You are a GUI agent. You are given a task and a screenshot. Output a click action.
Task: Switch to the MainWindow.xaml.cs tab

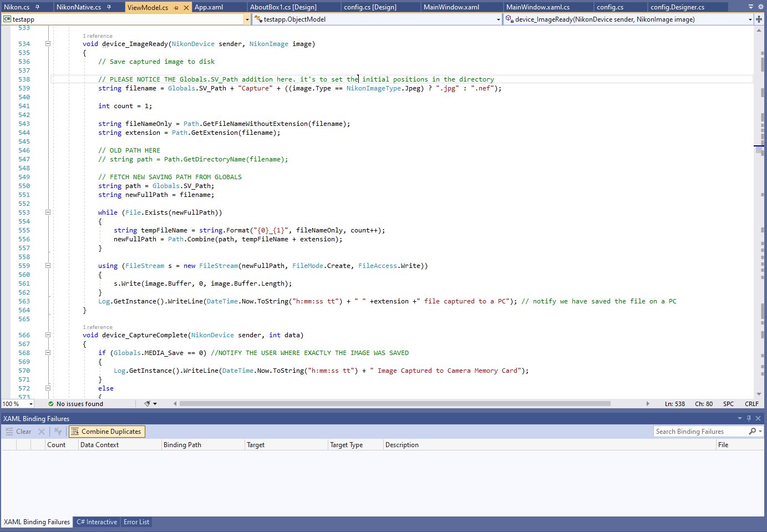click(538, 7)
